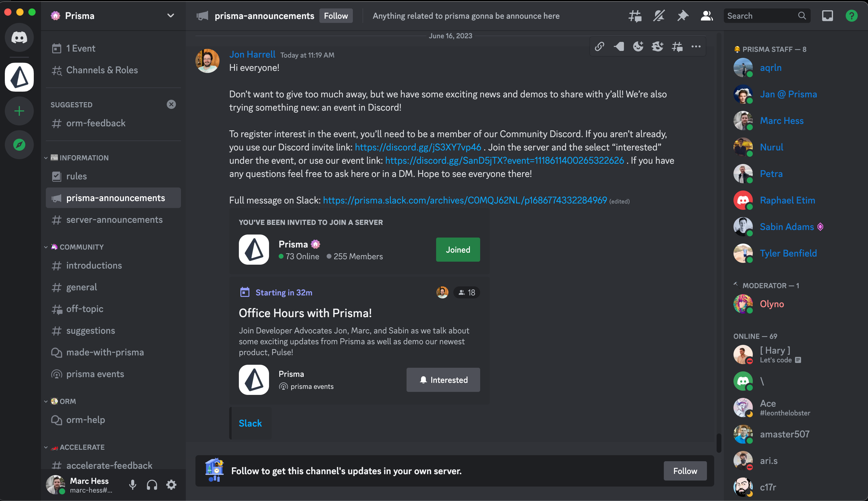Click the Interested button for Office Hours
868x501 pixels.
tap(443, 380)
